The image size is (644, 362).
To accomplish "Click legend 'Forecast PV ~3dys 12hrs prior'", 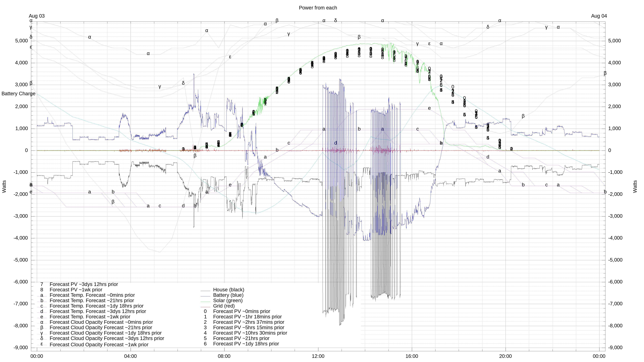I will pyautogui.click(x=84, y=284).
